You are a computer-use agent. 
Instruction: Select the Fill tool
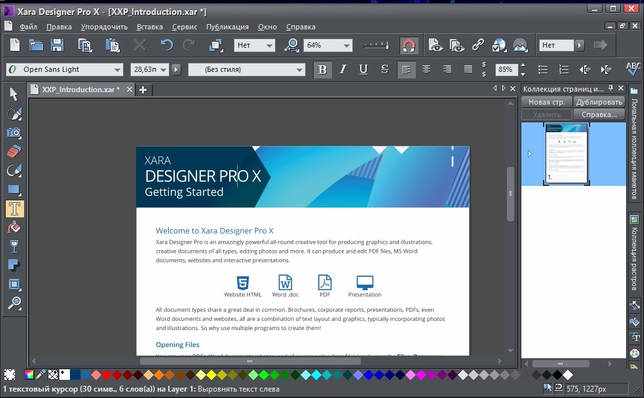(14, 227)
